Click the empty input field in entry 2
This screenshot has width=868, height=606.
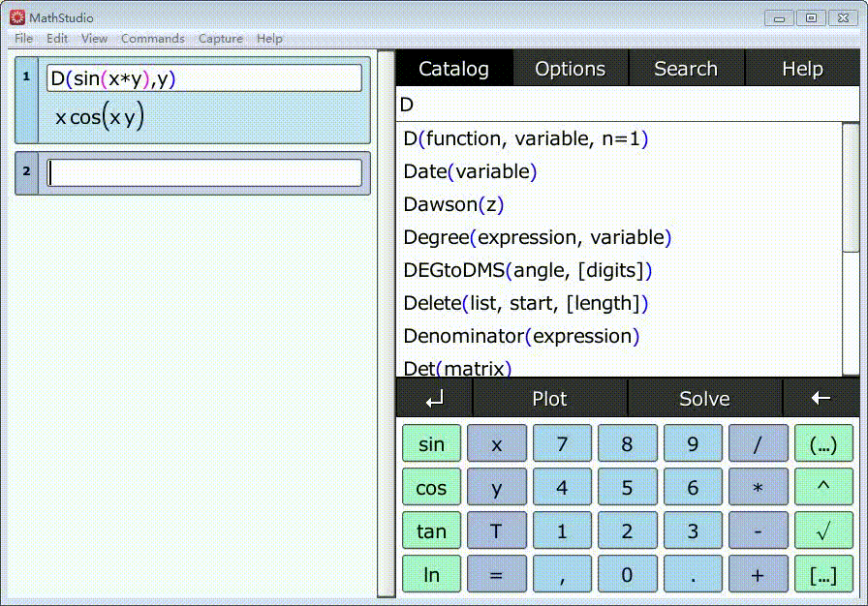click(x=204, y=173)
